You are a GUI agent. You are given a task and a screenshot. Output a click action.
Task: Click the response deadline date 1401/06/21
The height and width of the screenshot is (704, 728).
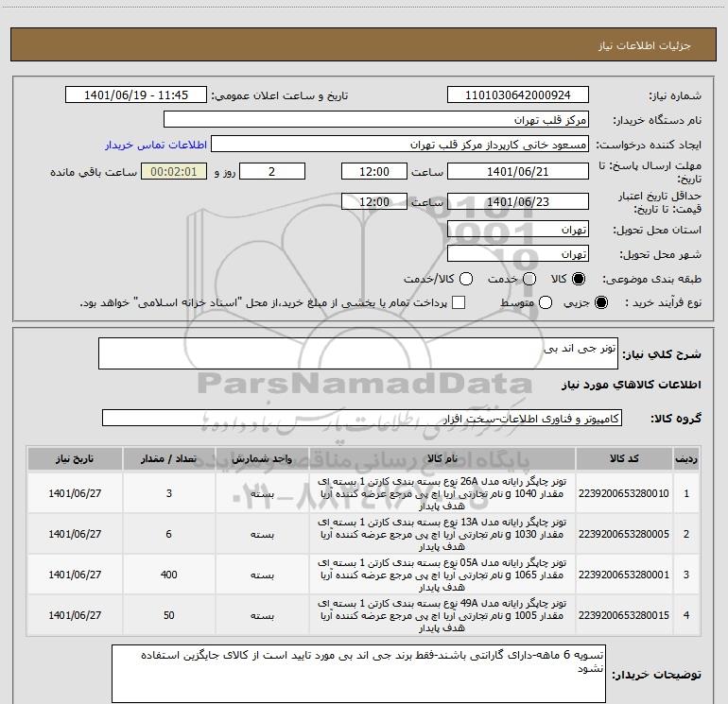pos(518,171)
